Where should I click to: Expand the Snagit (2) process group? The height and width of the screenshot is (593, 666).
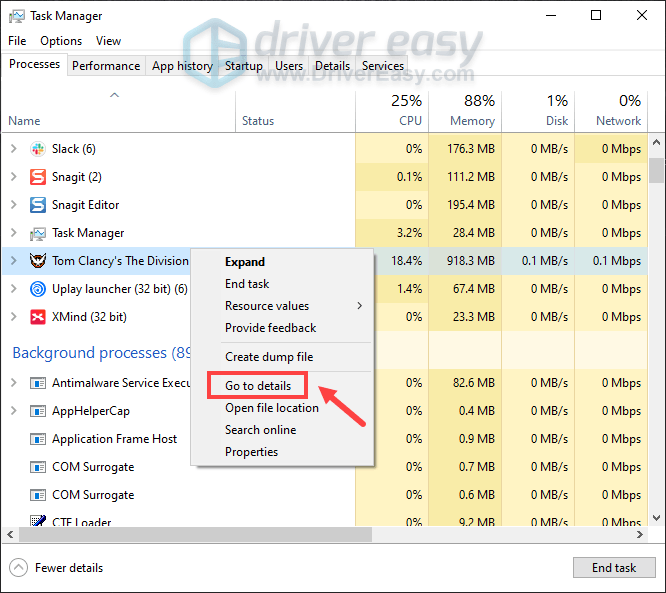tap(14, 177)
